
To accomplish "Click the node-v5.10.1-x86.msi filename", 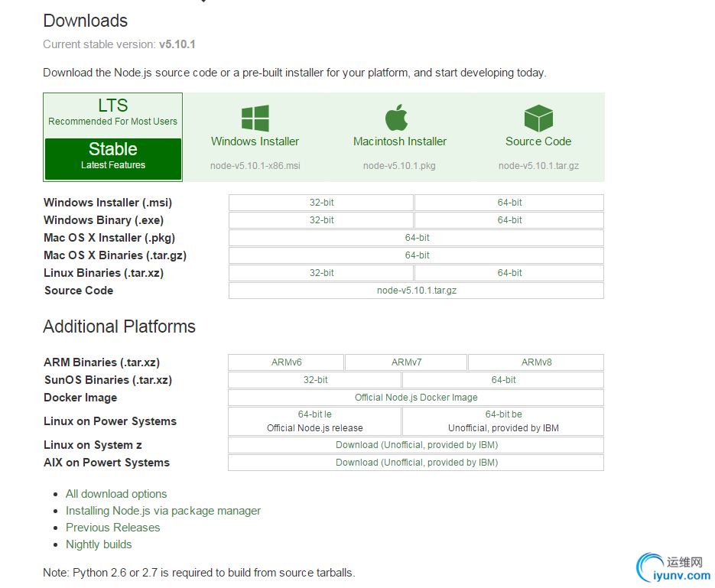I will coord(255,166).
